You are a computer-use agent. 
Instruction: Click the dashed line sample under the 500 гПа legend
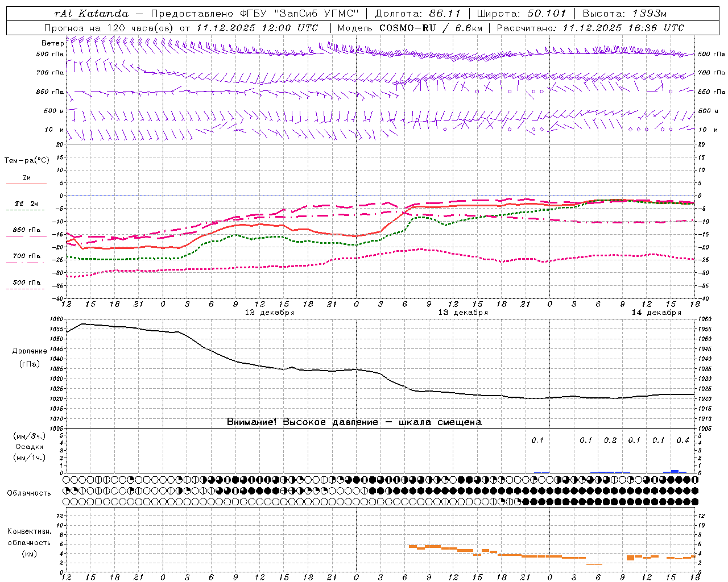[x=26, y=289]
